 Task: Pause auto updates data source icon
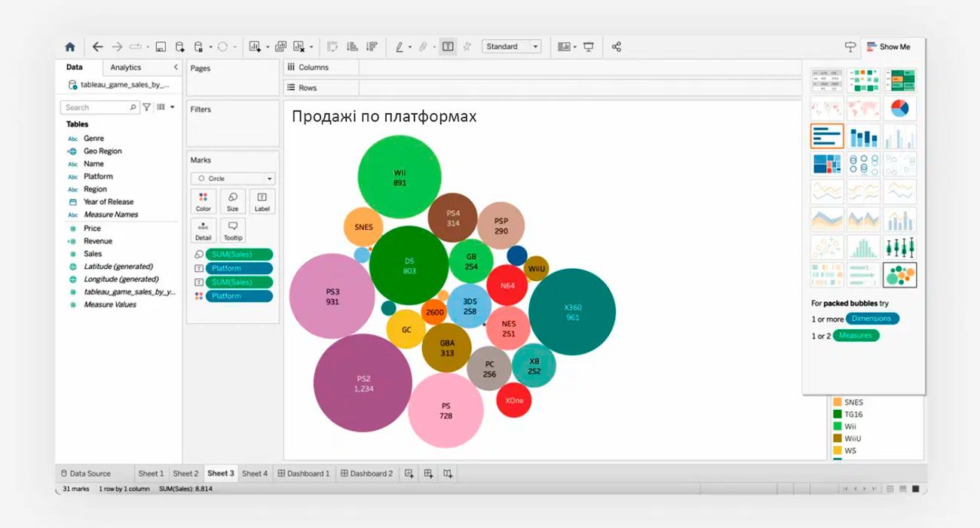(198, 47)
